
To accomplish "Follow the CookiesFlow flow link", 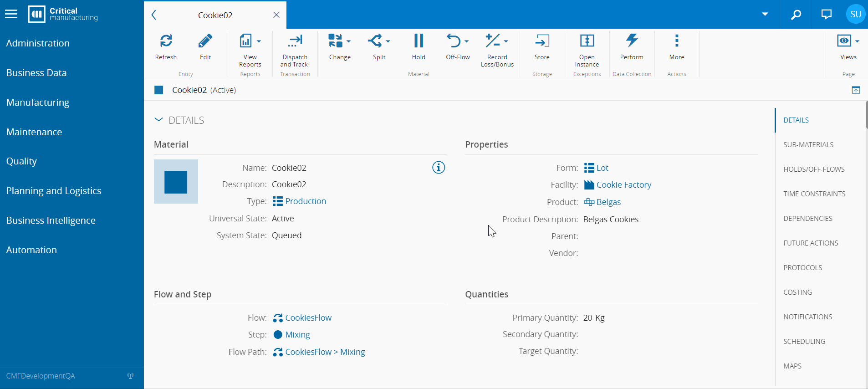I will (308, 318).
